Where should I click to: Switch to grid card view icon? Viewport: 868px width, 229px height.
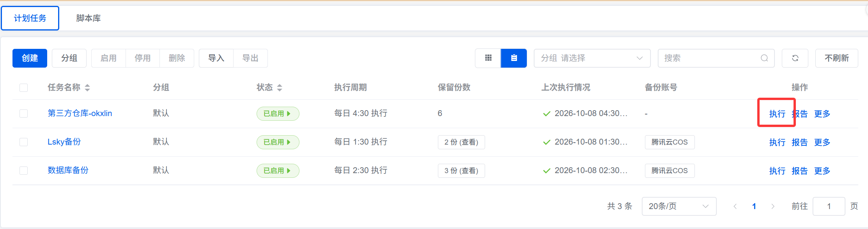(x=488, y=58)
